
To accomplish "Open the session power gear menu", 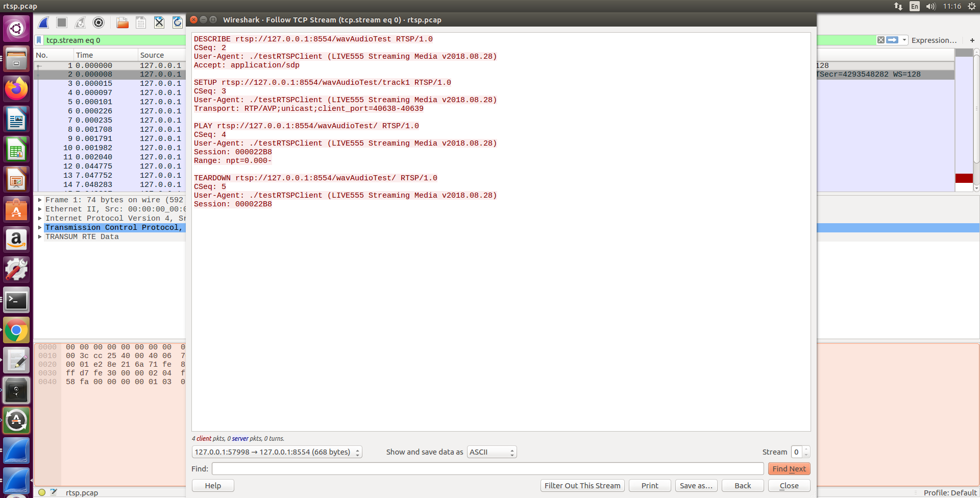I will (x=972, y=6).
